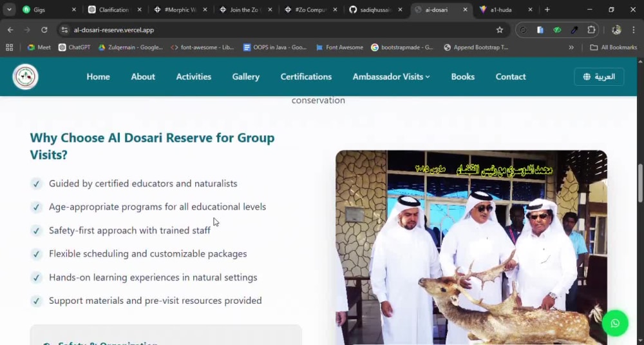Click the green eye extension icon
The height and width of the screenshot is (345, 644).
point(557,30)
